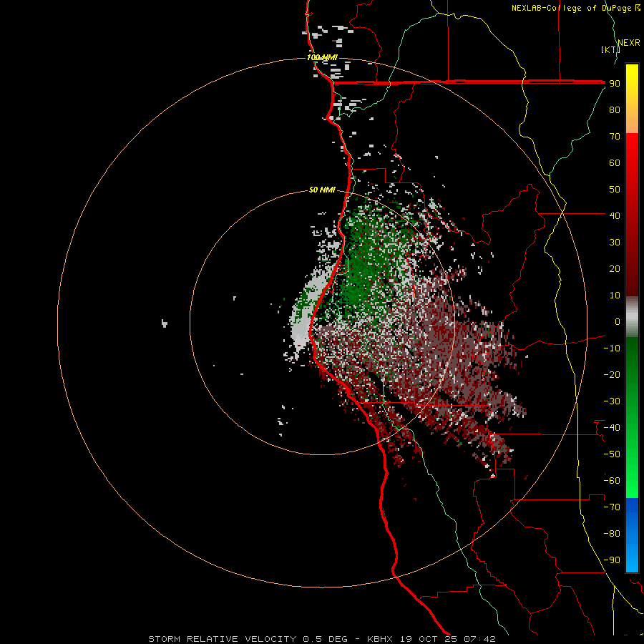Click the gray zero-velocity segment of the color bar

point(632,317)
